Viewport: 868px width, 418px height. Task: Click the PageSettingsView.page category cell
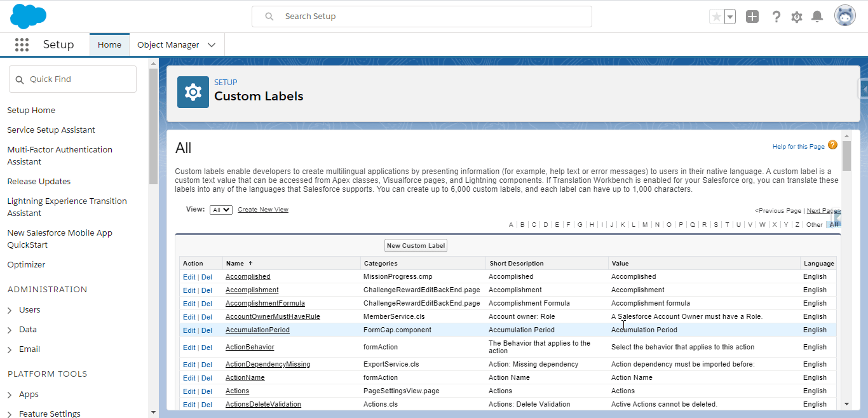pyautogui.click(x=401, y=391)
